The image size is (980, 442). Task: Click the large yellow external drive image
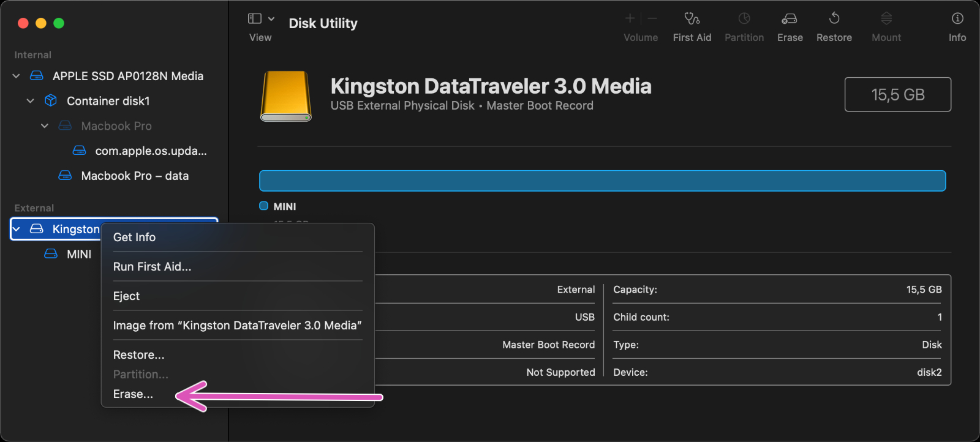[286, 96]
